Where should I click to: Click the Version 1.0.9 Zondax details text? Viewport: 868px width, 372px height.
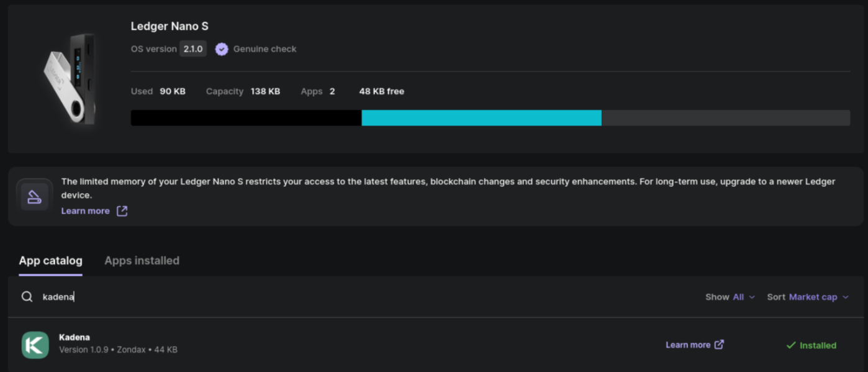pos(118,350)
